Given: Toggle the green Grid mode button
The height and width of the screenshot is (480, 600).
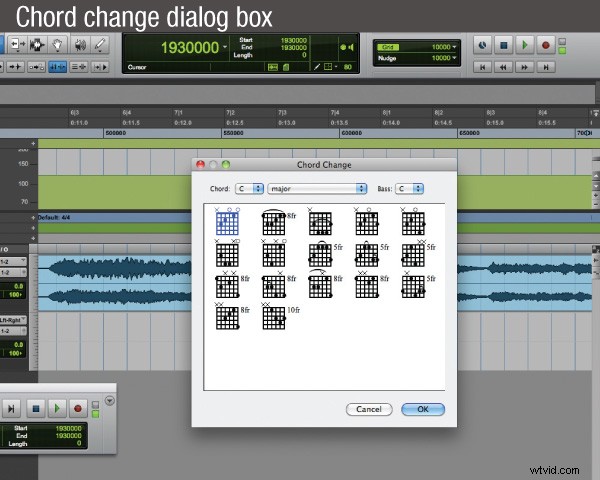Looking at the screenshot, I should (x=388, y=47).
